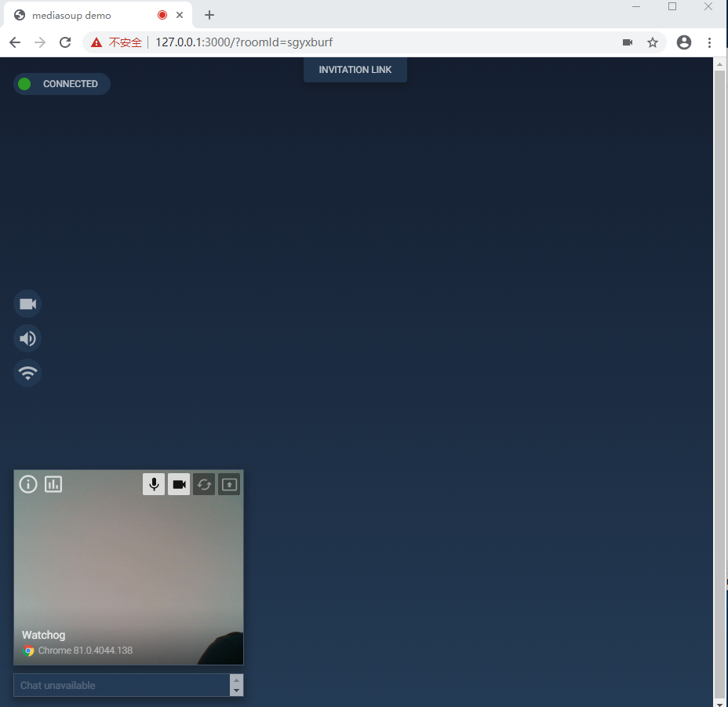
Task: Click the Watchog display name
Action: [x=43, y=635]
